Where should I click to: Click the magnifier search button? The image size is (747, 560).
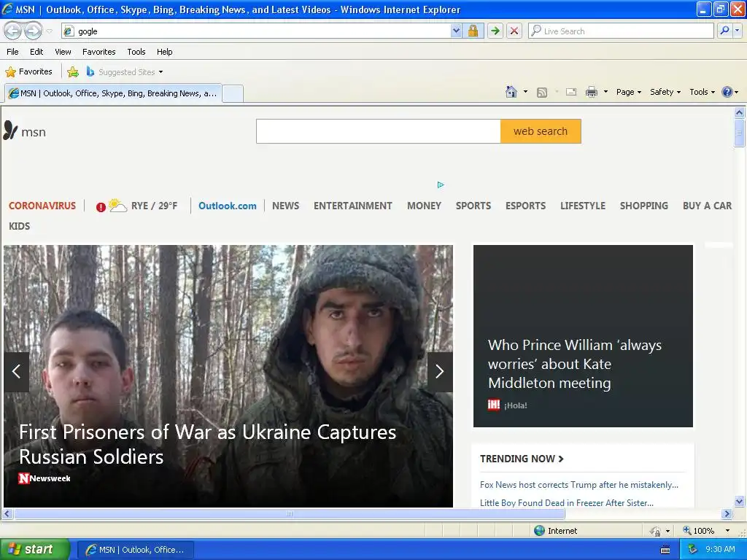(724, 31)
